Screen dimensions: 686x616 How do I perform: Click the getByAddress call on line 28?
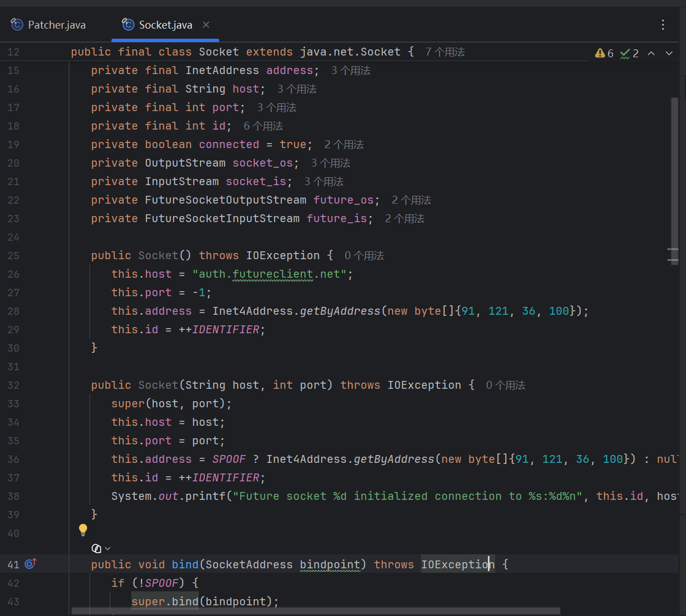(x=340, y=311)
